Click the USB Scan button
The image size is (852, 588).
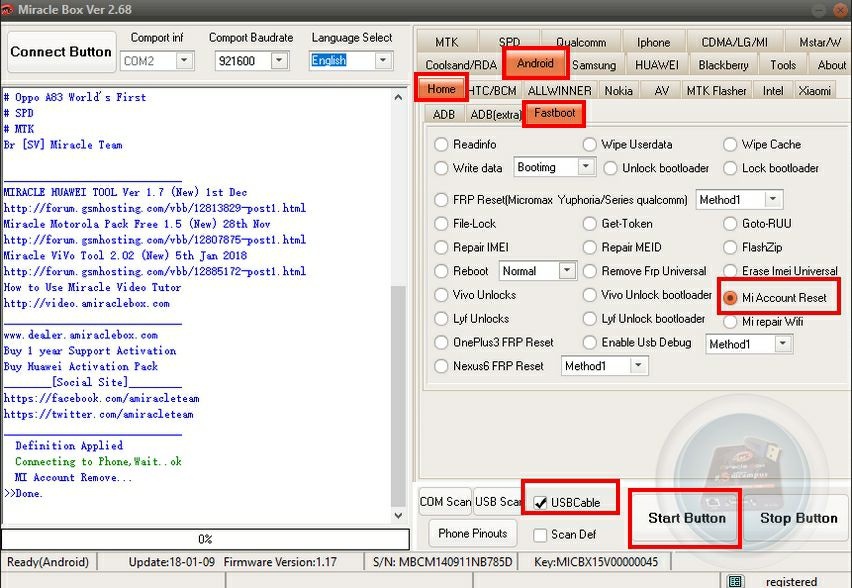click(498, 502)
